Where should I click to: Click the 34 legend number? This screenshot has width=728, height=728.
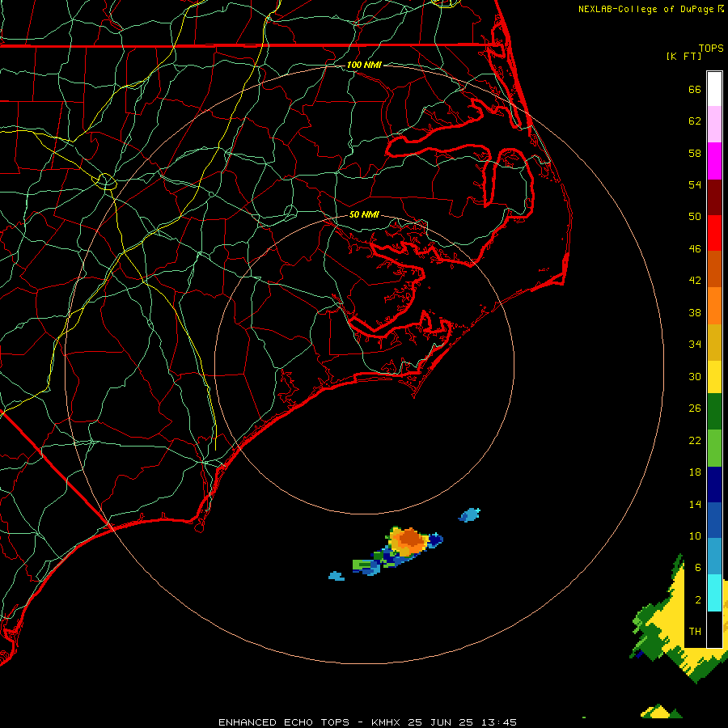click(695, 345)
